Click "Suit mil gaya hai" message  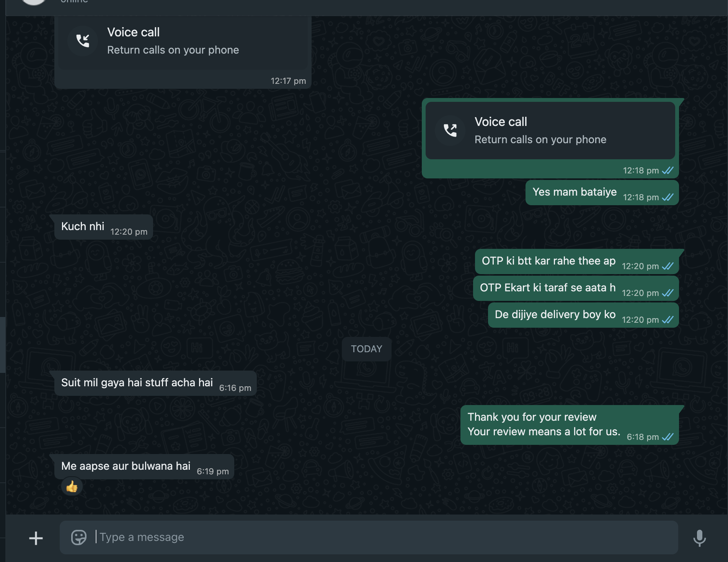137,383
